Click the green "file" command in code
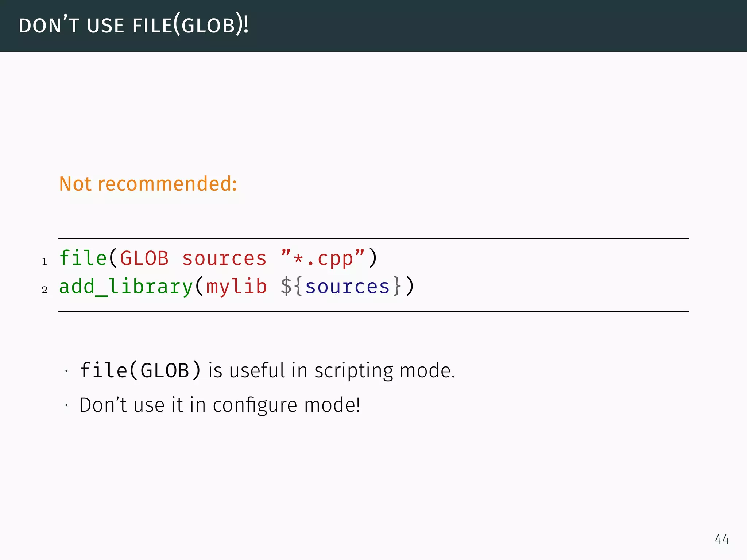The height and width of the screenshot is (560, 747). 83,258
